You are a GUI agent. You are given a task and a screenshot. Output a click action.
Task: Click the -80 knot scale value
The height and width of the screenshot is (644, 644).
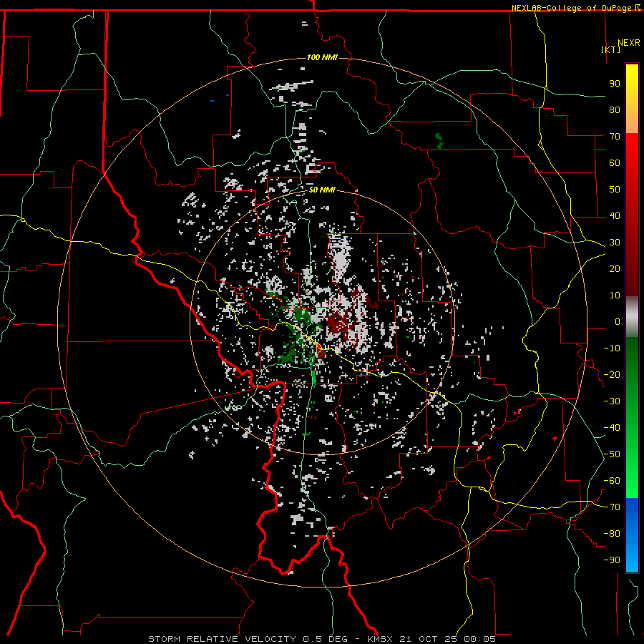click(x=612, y=534)
